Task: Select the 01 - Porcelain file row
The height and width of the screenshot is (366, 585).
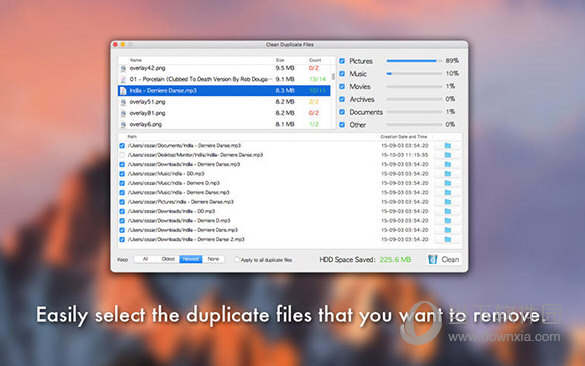Action: [224, 79]
